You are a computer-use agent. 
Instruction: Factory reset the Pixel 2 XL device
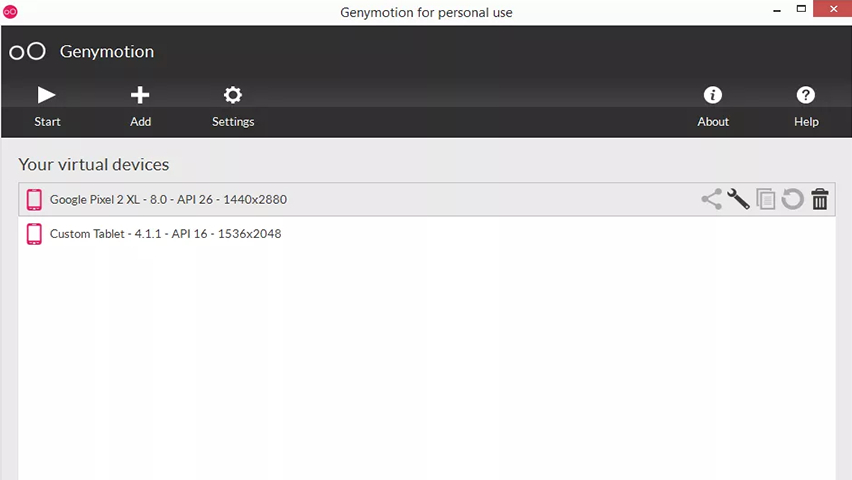tap(793, 199)
